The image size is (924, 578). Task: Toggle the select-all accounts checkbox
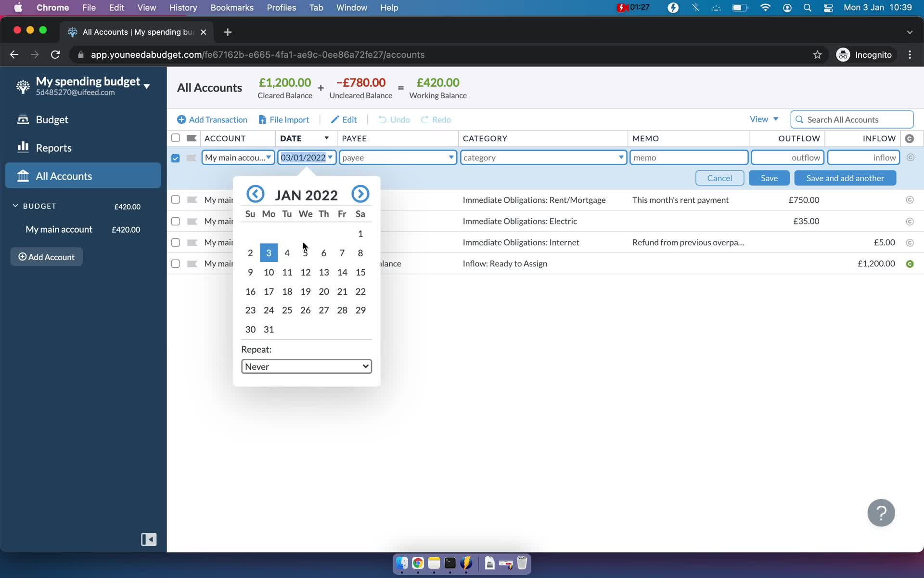175,138
